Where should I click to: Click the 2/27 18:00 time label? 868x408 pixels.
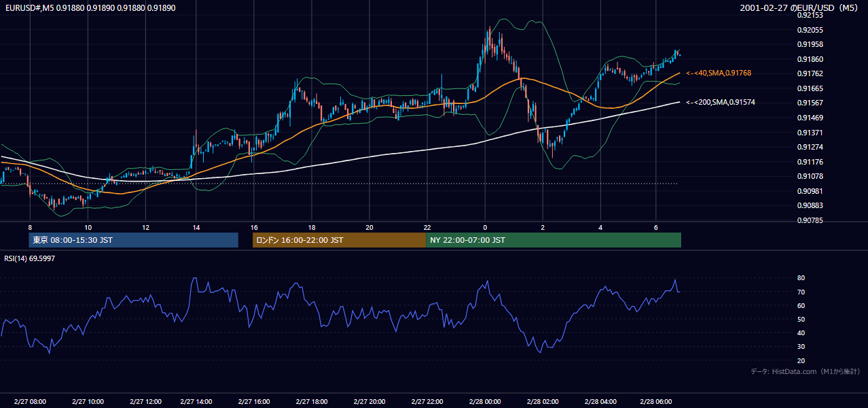point(312,402)
